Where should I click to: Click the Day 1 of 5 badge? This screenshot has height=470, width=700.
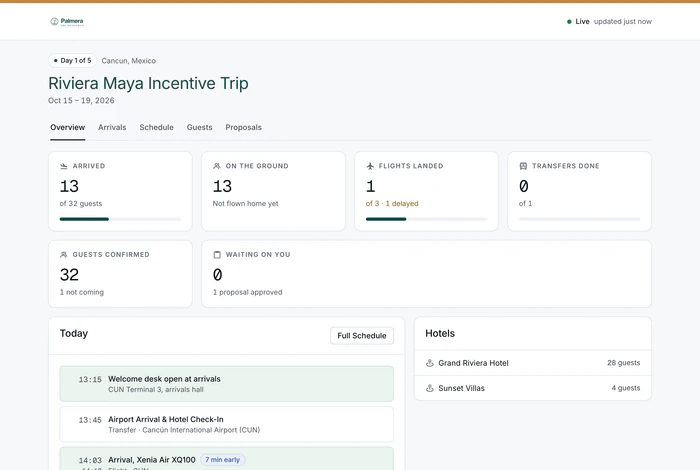[x=72, y=60]
